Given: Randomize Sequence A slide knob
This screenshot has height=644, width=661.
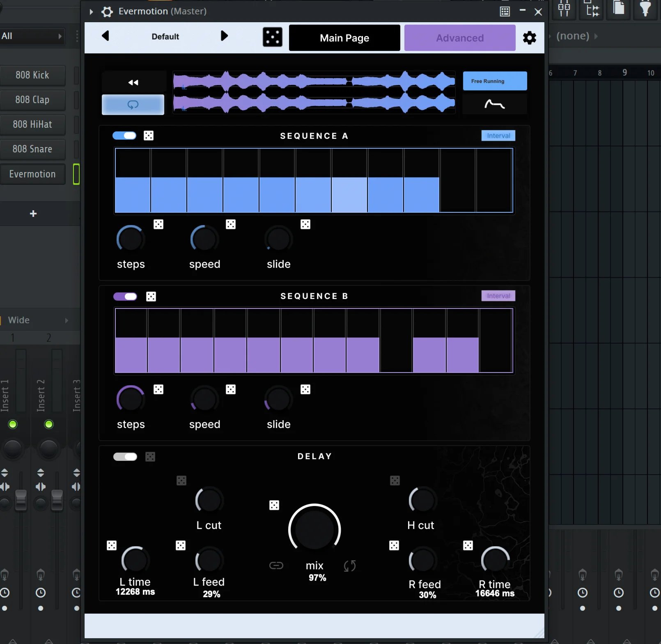Looking at the screenshot, I should (305, 224).
